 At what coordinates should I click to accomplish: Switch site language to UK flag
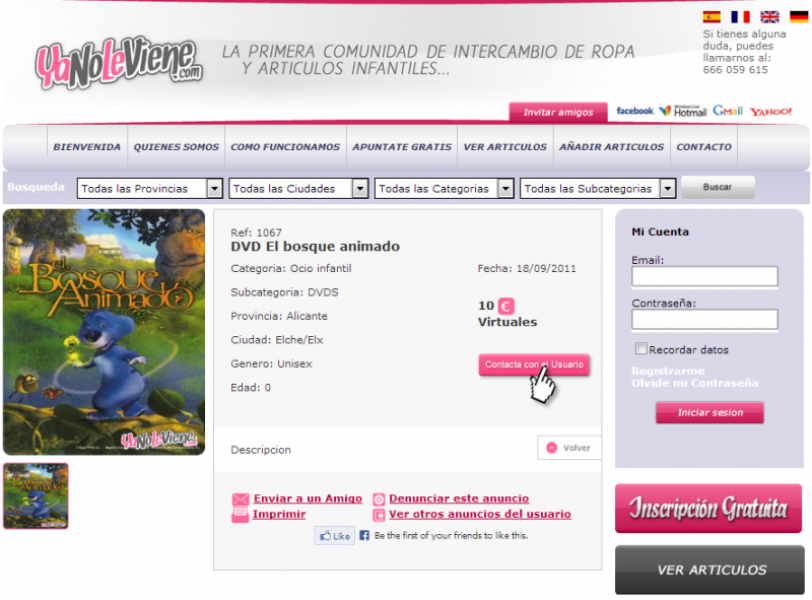click(770, 17)
